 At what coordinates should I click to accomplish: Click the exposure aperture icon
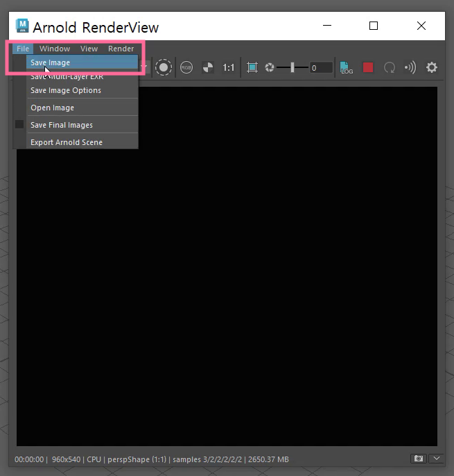pos(270,67)
